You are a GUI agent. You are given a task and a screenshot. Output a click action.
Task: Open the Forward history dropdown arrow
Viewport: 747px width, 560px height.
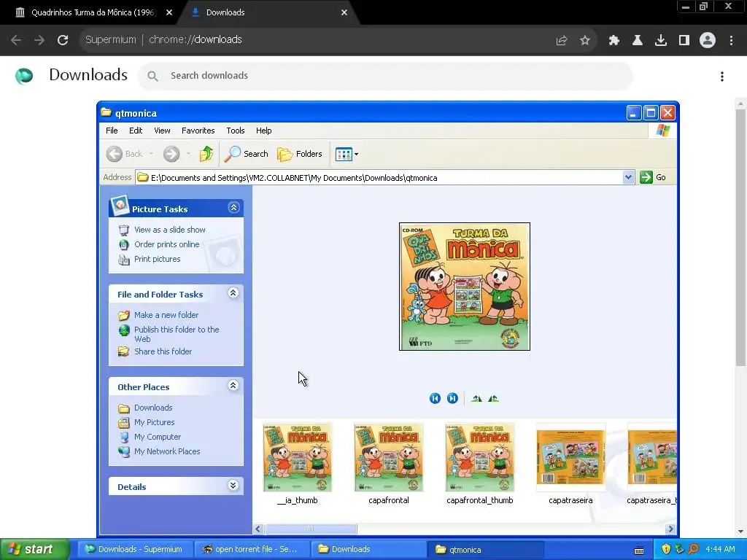click(188, 154)
